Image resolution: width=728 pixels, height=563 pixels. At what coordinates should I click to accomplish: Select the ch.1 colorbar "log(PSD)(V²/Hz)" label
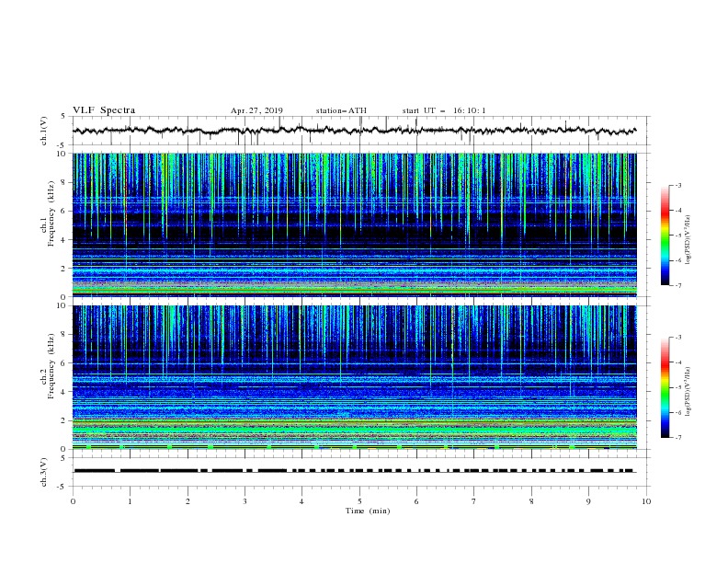pos(688,240)
